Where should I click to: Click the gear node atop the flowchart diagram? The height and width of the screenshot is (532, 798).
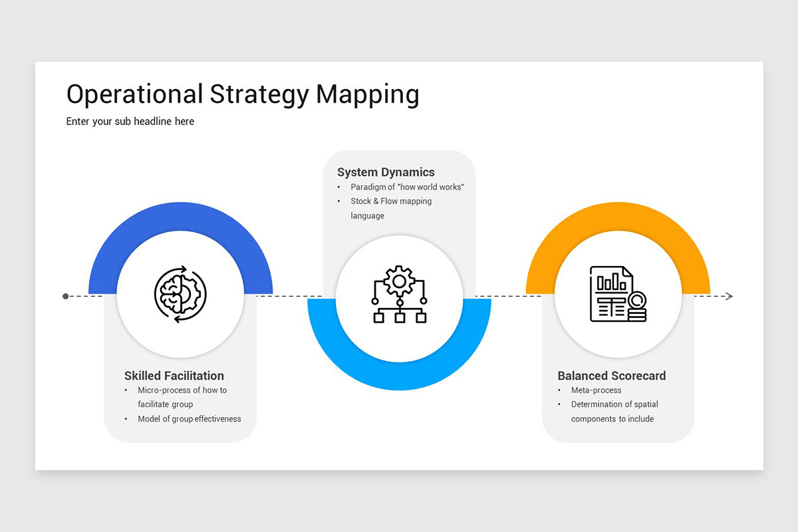pyautogui.click(x=399, y=281)
